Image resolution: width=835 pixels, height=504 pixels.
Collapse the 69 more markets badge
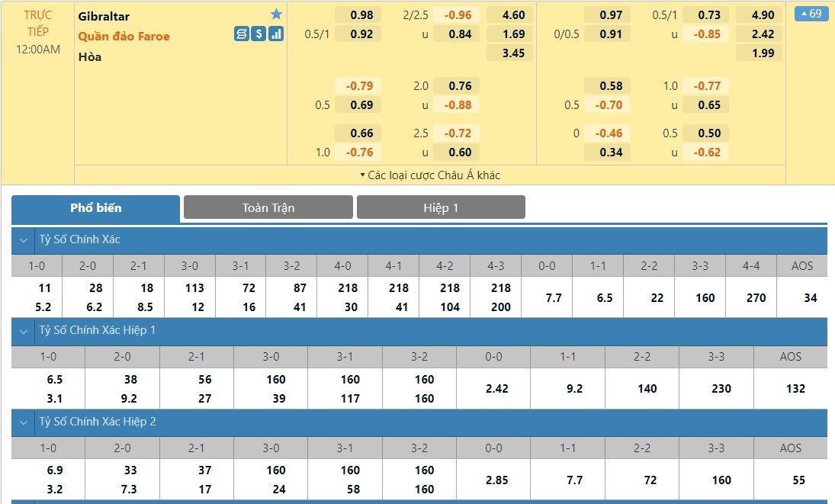(x=811, y=14)
